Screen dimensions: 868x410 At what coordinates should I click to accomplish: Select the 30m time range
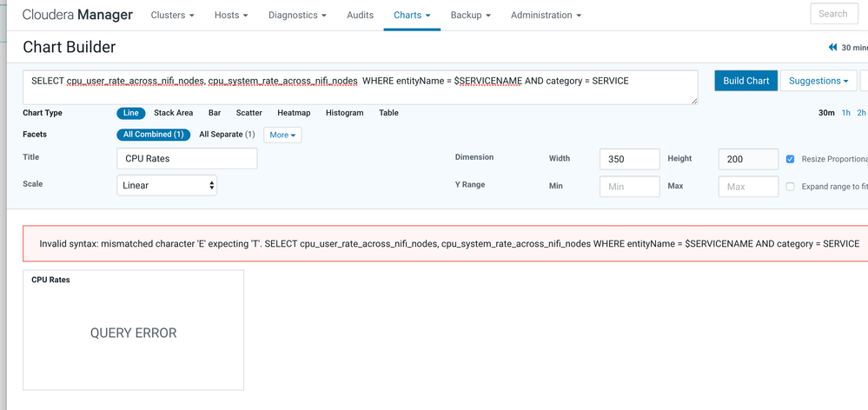(826, 113)
